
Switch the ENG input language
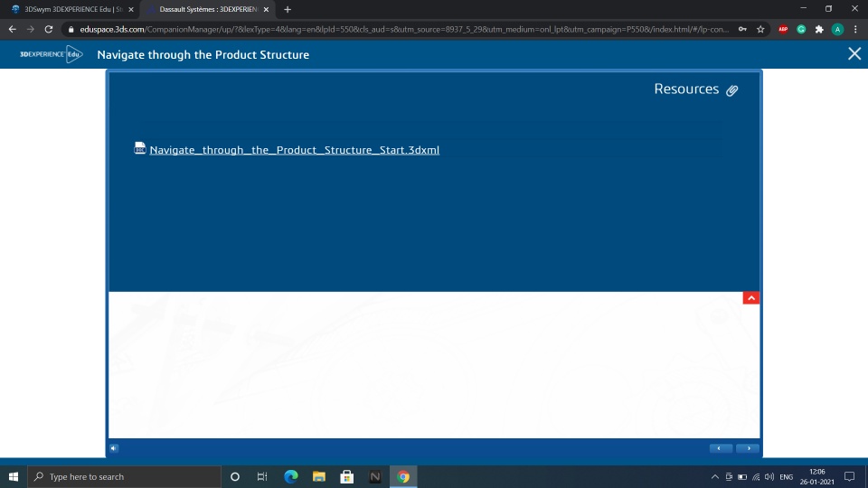(x=786, y=476)
